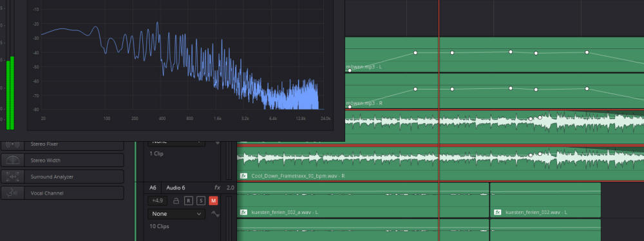Viewport: 644px width, 241px height.
Task: Click fx badge on kuesten_ferien_002_a.wav clip
Action: click(x=243, y=212)
